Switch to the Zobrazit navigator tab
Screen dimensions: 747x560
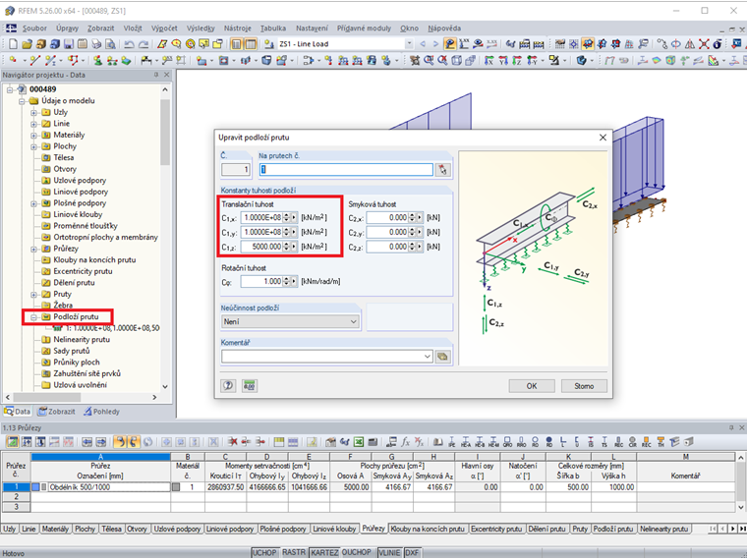tap(57, 412)
